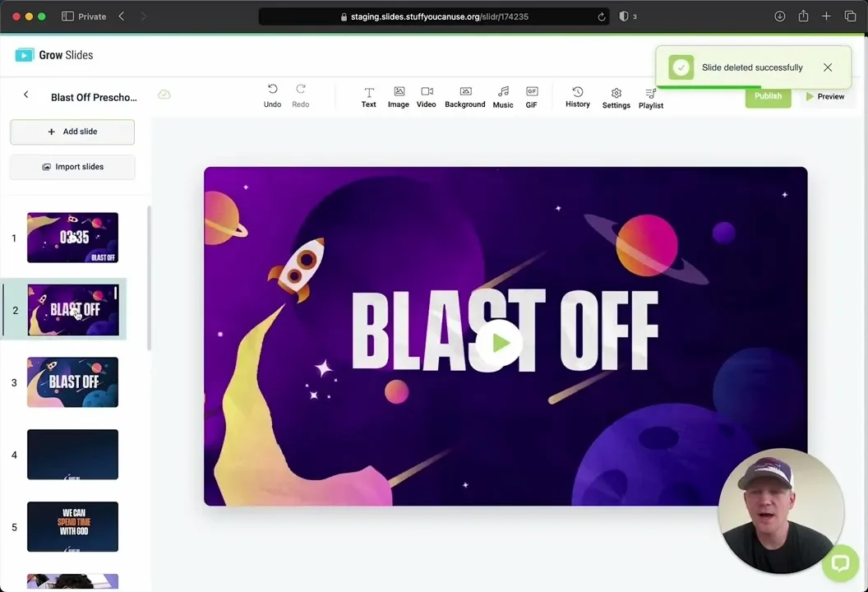Dismiss the Slide deleted notification
The height and width of the screenshot is (592, 868).
(x=828, y=67)
